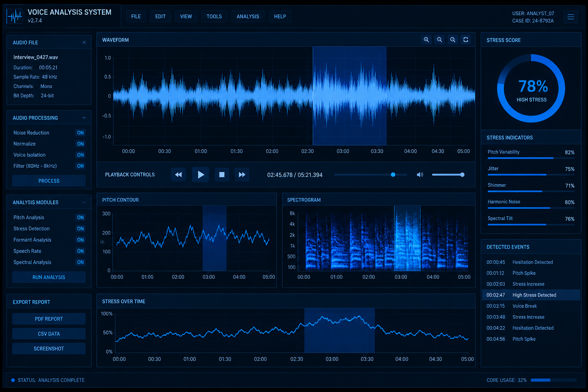Select the 00:04:56 Pitch Spike event
The height and width of the screenshot is (392, 588).
click(x=531, y=339)
